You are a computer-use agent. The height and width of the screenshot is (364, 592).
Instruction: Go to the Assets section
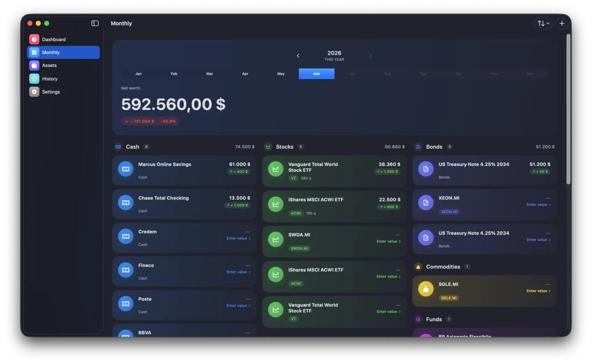pos(63,66)
